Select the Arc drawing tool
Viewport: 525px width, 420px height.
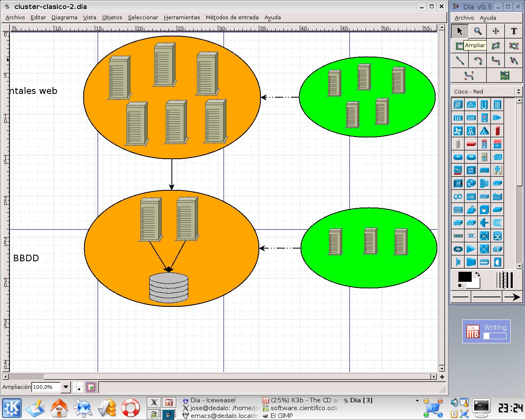(x=477, y=61)
